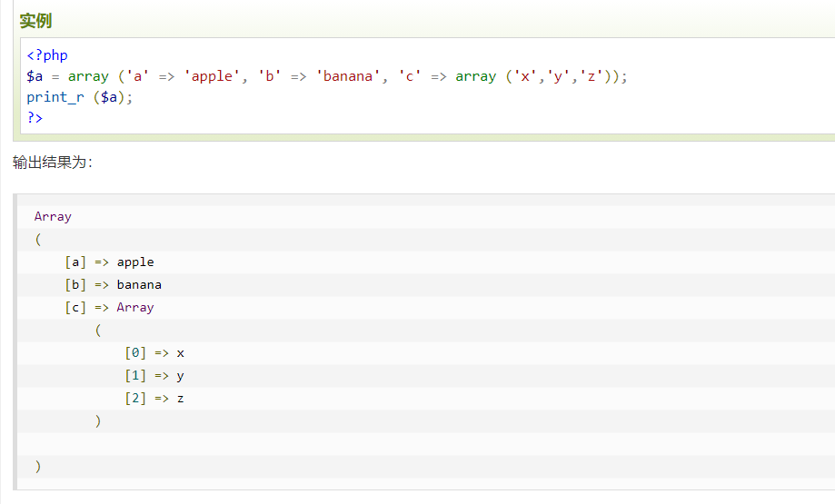Click the [b] => banana output line

coord(113,285)
